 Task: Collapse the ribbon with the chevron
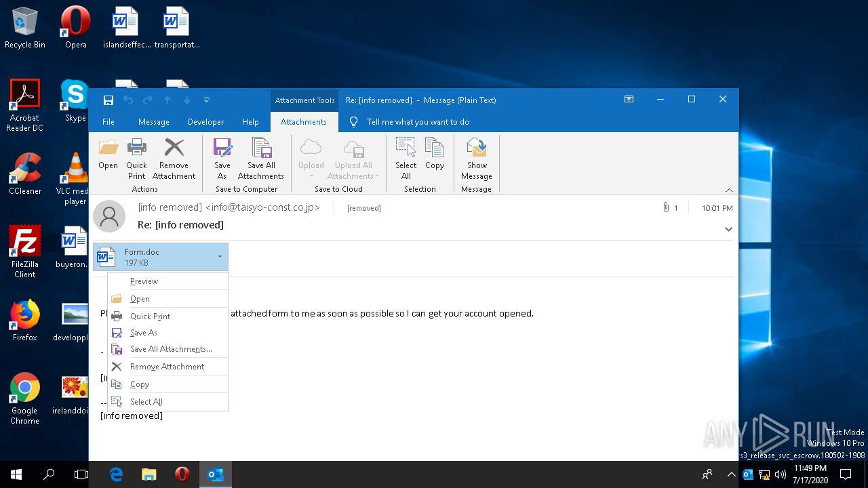(x=729, y=190)
